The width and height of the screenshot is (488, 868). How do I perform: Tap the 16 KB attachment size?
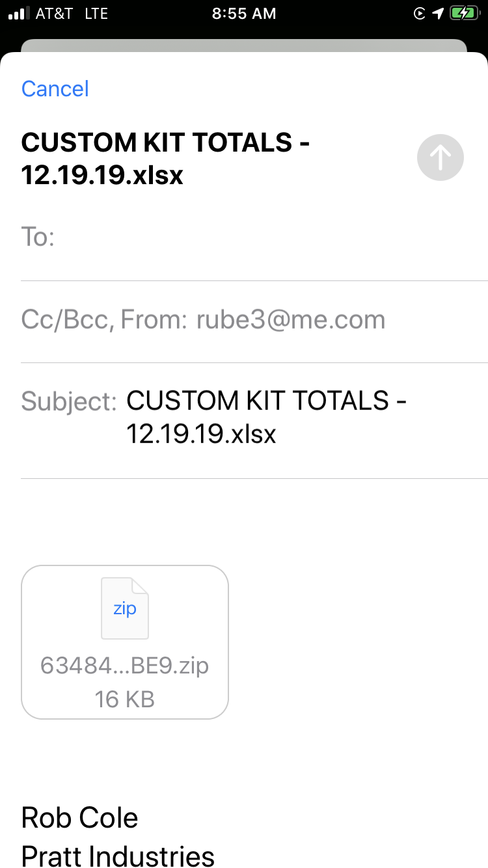125,699
